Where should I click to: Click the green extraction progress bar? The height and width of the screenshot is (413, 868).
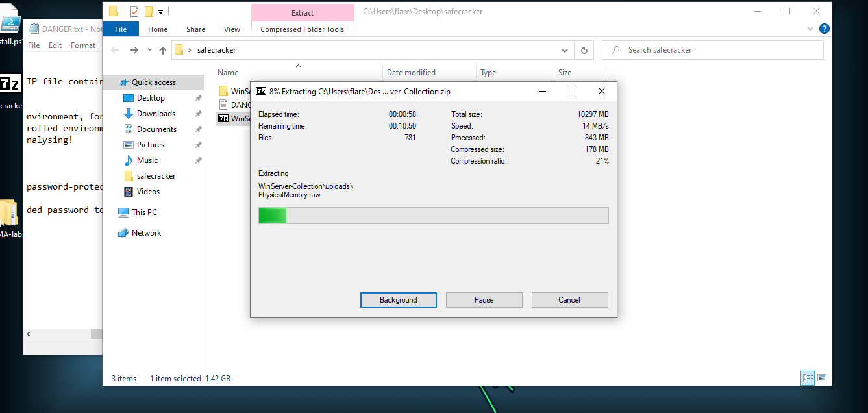[434, 216]
